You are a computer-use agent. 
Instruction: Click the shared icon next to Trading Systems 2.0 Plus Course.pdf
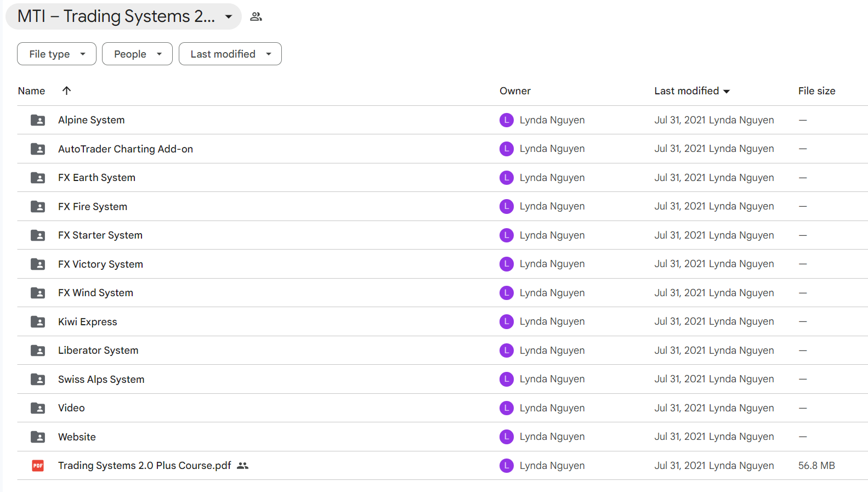click(x=243, y=466)
